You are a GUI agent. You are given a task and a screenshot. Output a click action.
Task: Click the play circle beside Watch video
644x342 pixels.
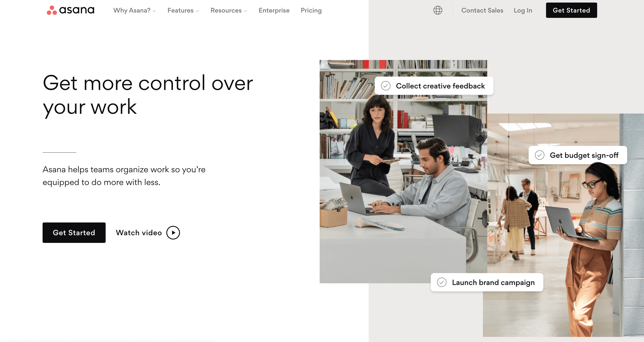173,233
